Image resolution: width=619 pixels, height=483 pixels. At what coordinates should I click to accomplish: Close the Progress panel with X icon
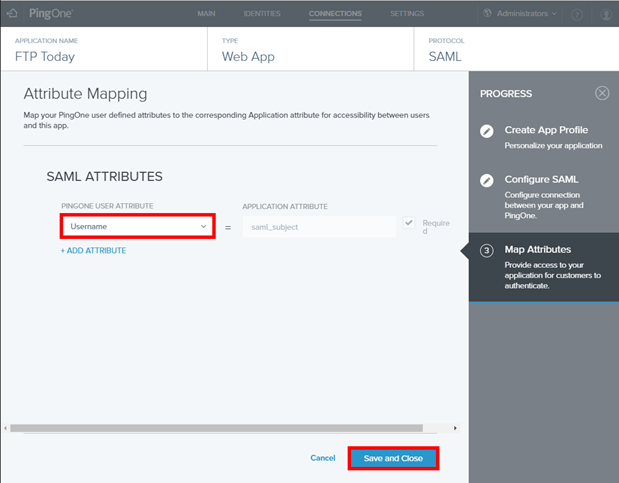click(x=602, y=93)
